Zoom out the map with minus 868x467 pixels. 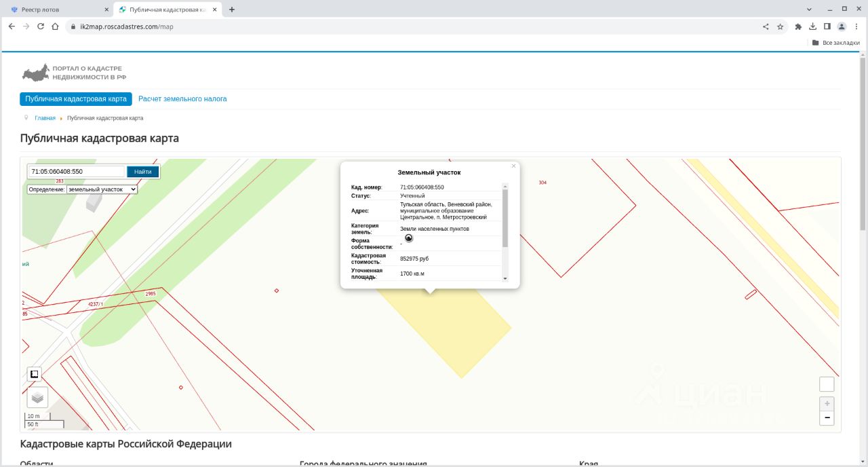click(827, 418)
